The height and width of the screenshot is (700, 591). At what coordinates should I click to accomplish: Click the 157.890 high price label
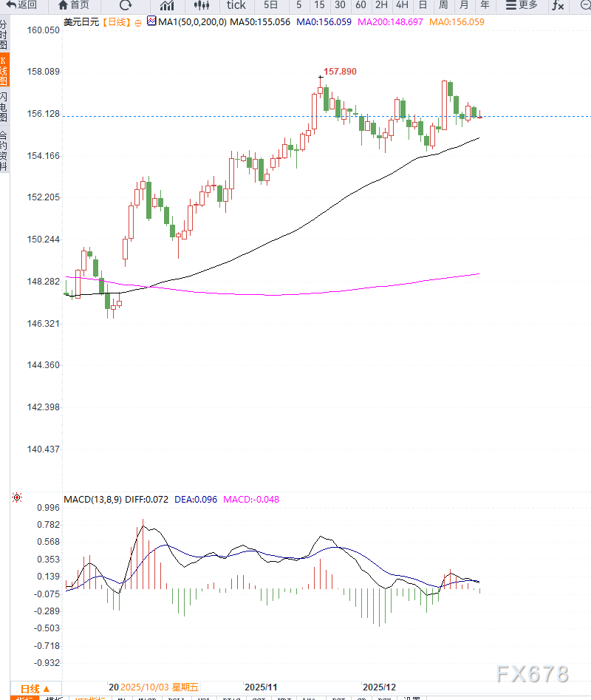pyautogui.click(x=341, y=72)
